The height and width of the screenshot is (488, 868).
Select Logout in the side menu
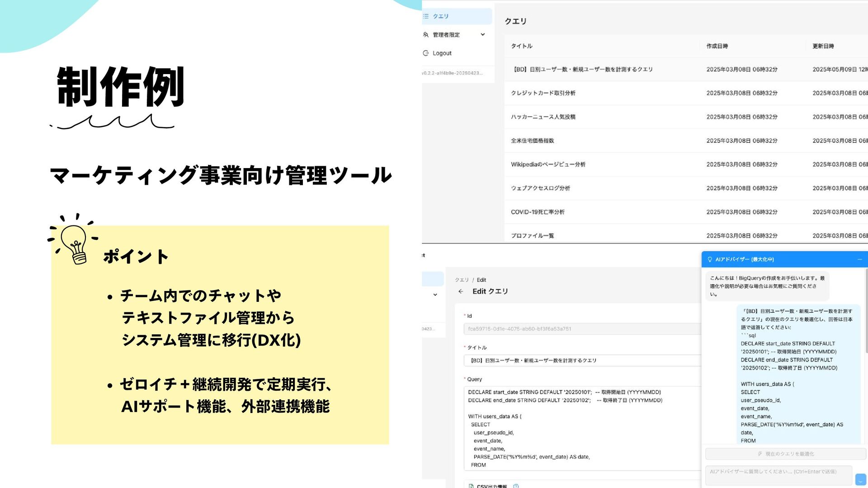(x=442, y=53)
